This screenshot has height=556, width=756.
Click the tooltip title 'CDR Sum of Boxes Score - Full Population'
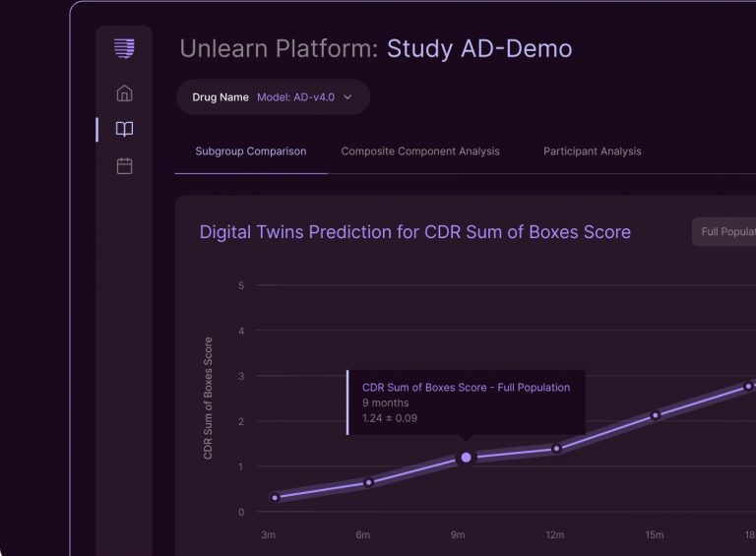tap(466, 388)
